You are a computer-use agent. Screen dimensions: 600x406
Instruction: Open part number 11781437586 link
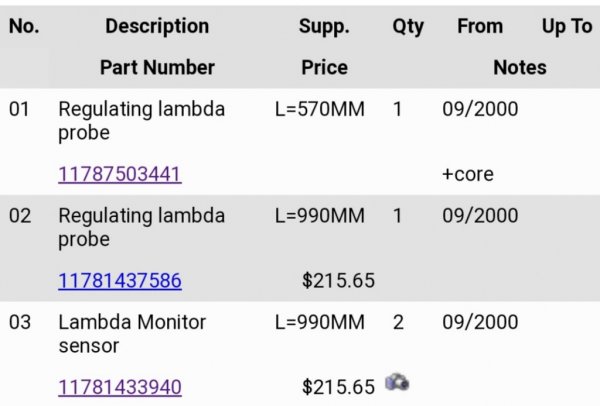[x=120, y=280]
